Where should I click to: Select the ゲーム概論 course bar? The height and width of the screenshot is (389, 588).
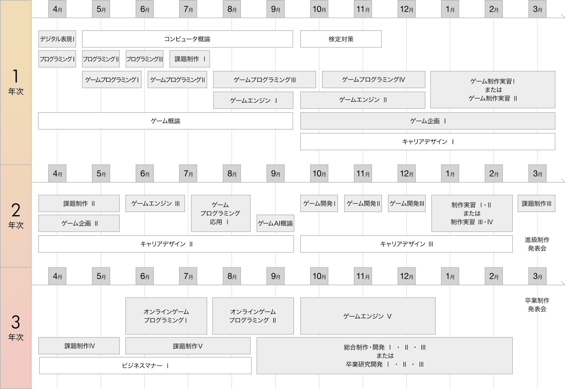(165, 121)
